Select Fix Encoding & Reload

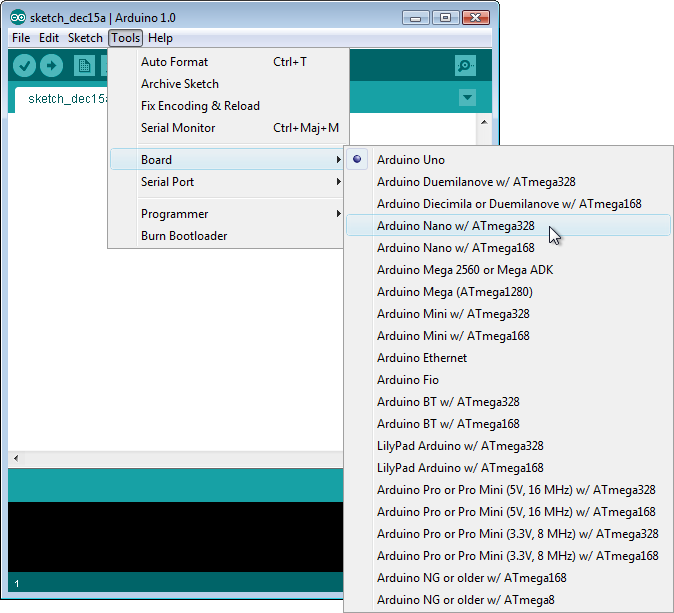(227, 106)
